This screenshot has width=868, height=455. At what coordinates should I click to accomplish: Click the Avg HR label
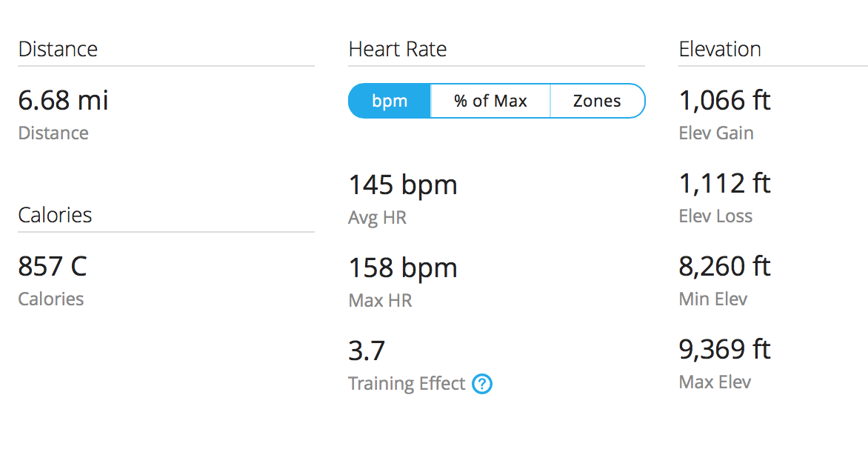[377, 218]
